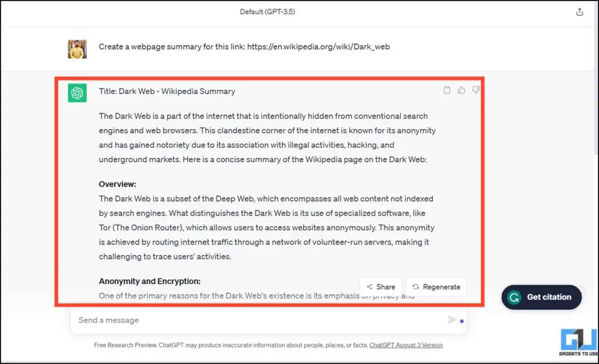The width and height of the screenshot is (599, 364).
Task: Click the send message arrow
Action: (x=452, y=320)
